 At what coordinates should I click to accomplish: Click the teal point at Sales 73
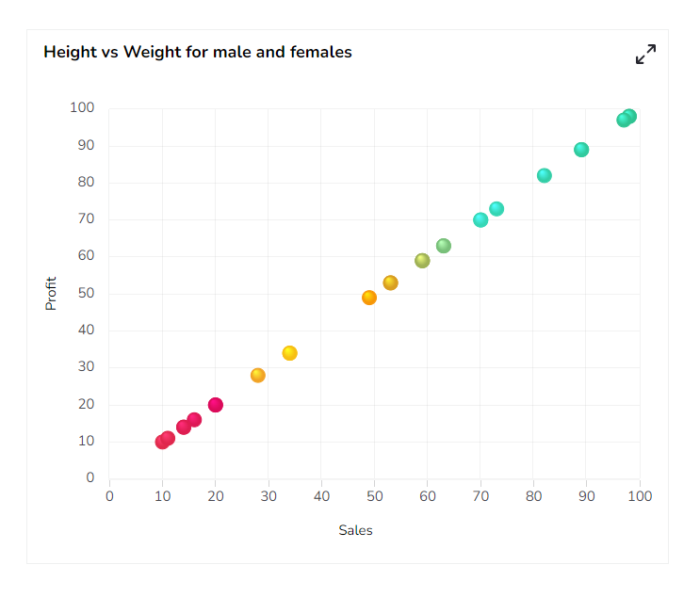click(x=497, y=209)
